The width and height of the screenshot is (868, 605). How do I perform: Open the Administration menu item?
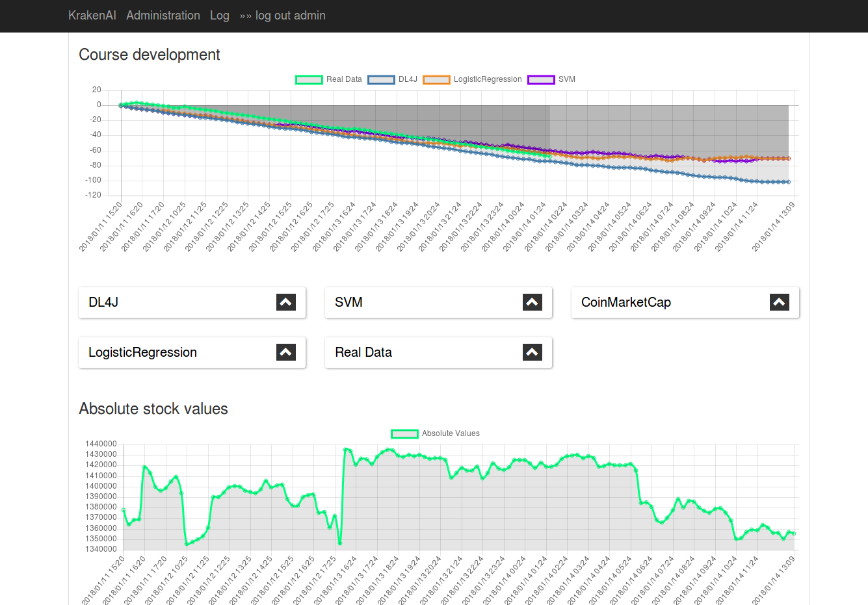coord(163,16)
